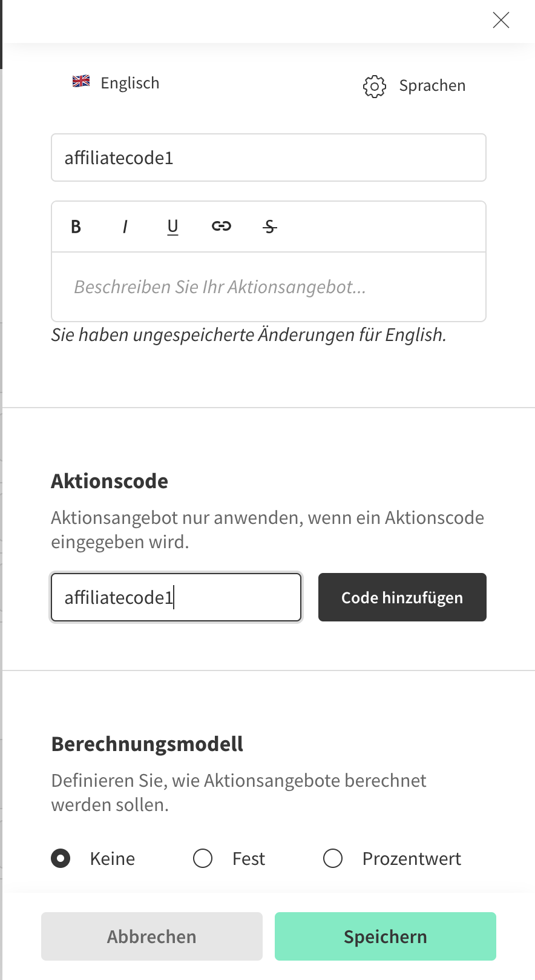Screen dimensions: 535x980
Task: Cancel editing via the Abbrechen button
Action: pos(151,936)
